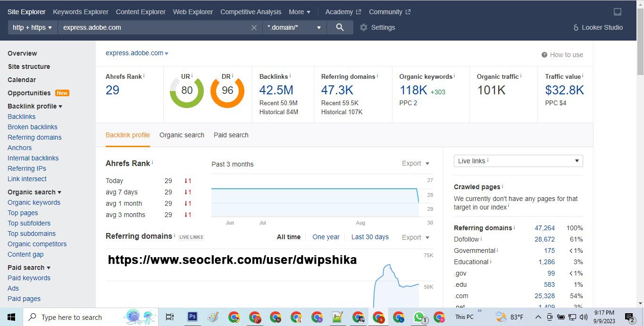Open the Broken backlinks sidebar link

pos(33,127)
